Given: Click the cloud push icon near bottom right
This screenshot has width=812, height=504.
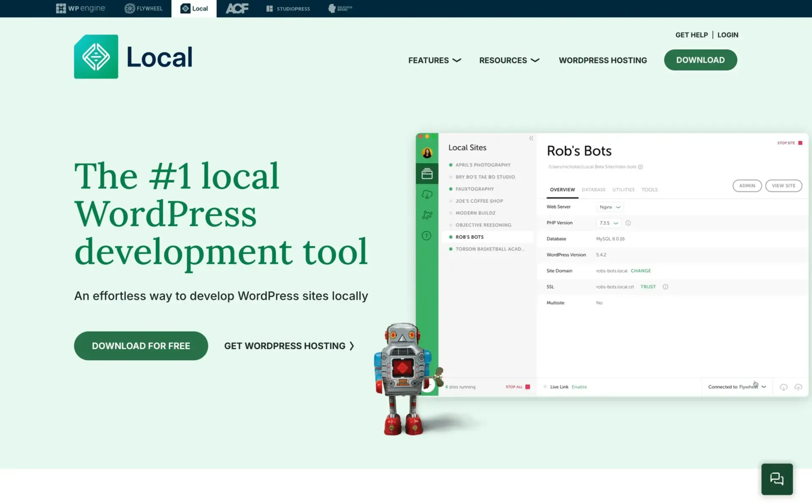Looking at the screenshot, I should (798, 387).
